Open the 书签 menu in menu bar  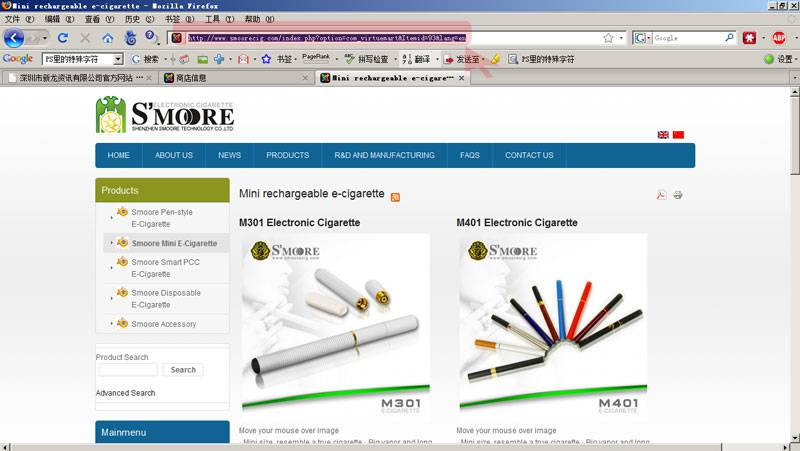pos(172,19)
